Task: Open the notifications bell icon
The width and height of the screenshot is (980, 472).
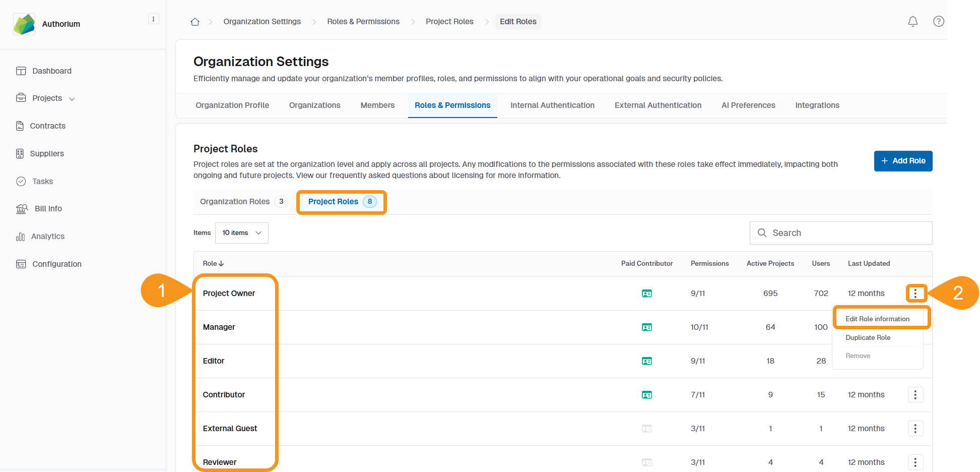Action: (913, 21)
